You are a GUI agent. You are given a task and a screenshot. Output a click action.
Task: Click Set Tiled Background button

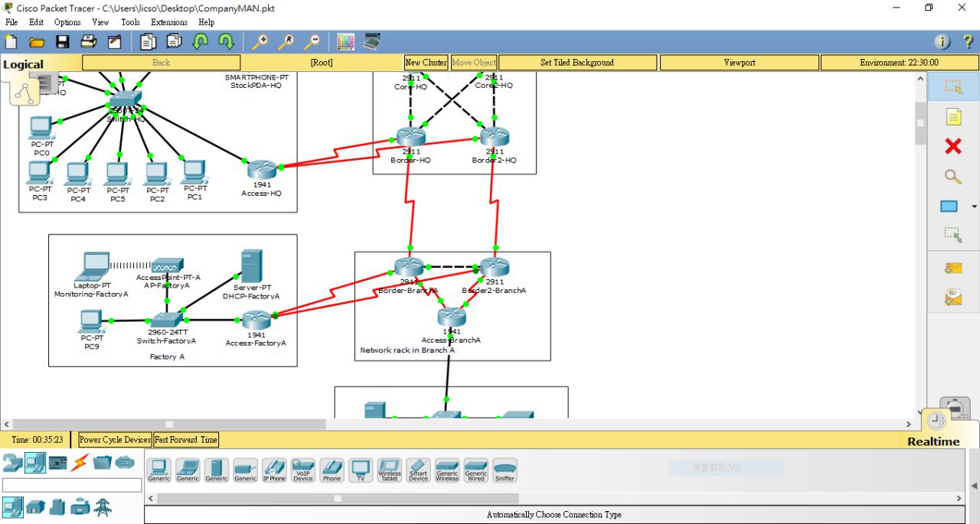pyautogui.click(x=577, y=63)
